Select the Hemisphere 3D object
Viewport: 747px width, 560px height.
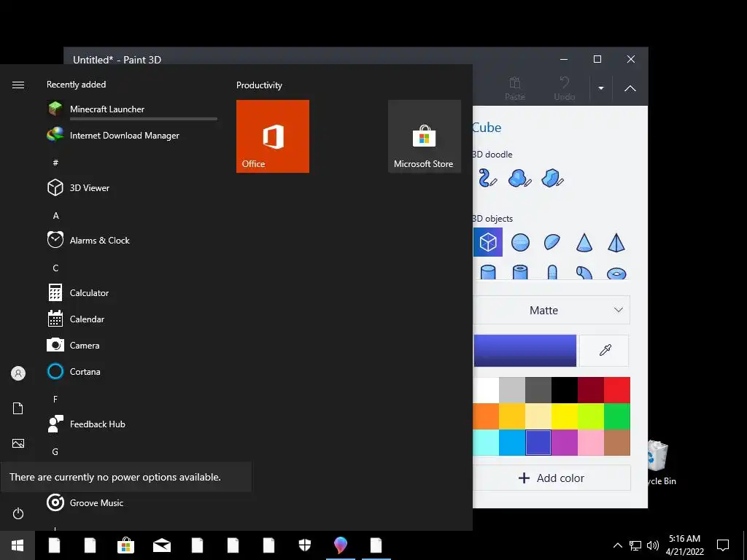pos(551,242)
